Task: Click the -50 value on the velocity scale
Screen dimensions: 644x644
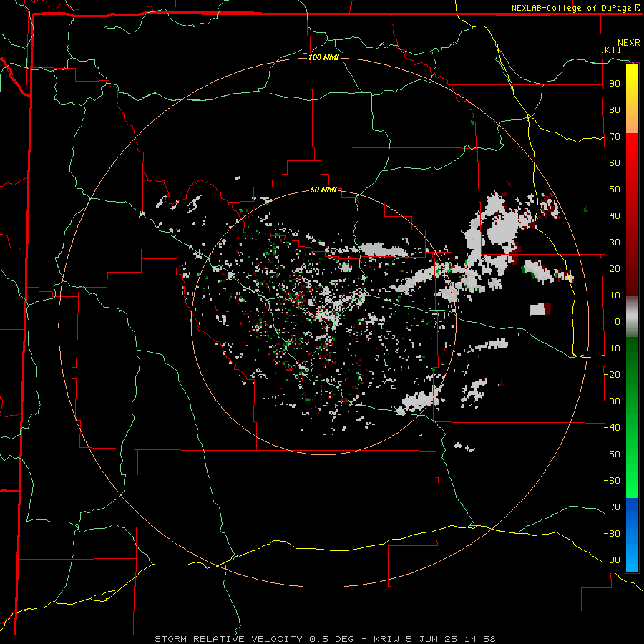Action: click(x=612, y=454)
